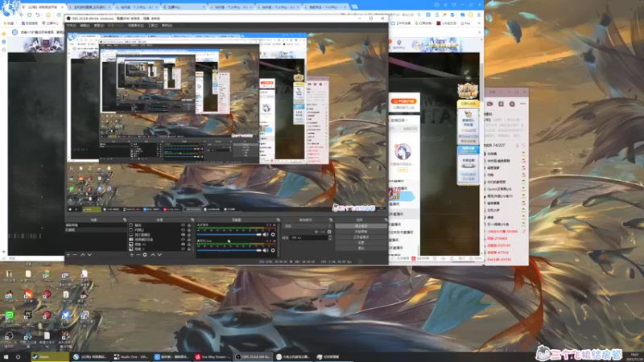644x362 pixels.
Task: Adjust transition duration stepper arrows
Action: click(x=330, y=237)
